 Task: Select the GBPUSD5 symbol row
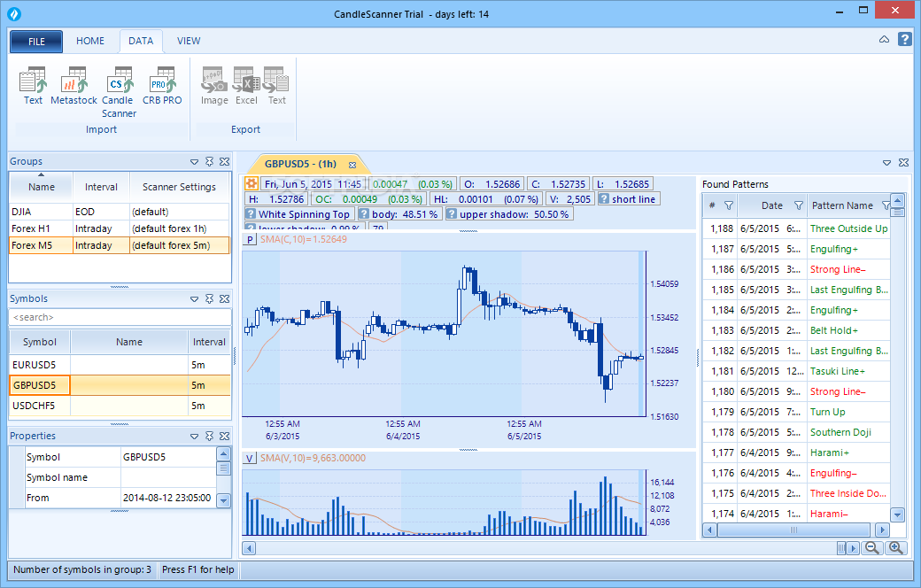(x=120, y=385)
